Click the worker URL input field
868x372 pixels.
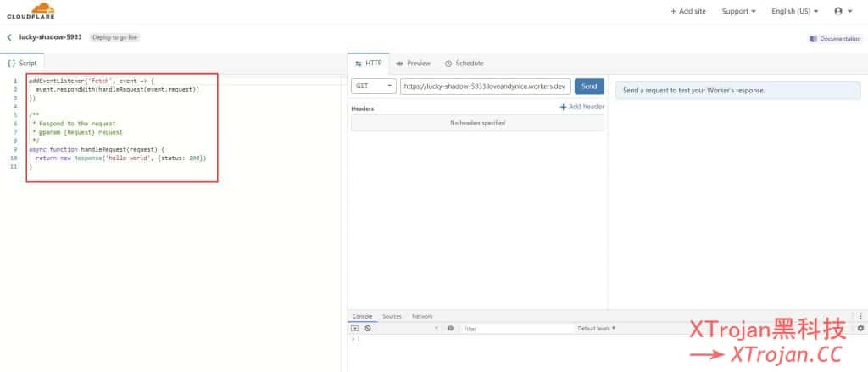(x=485, y=86)
